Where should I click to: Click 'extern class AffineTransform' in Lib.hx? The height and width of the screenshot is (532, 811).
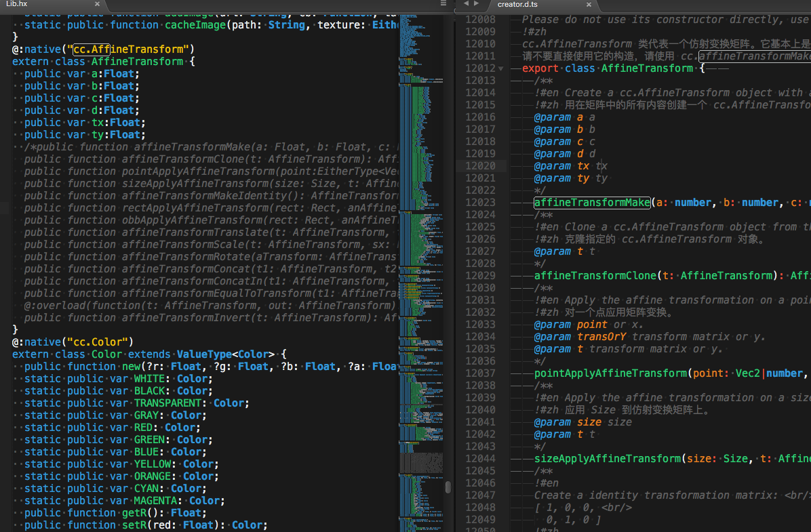pos(104,62)
